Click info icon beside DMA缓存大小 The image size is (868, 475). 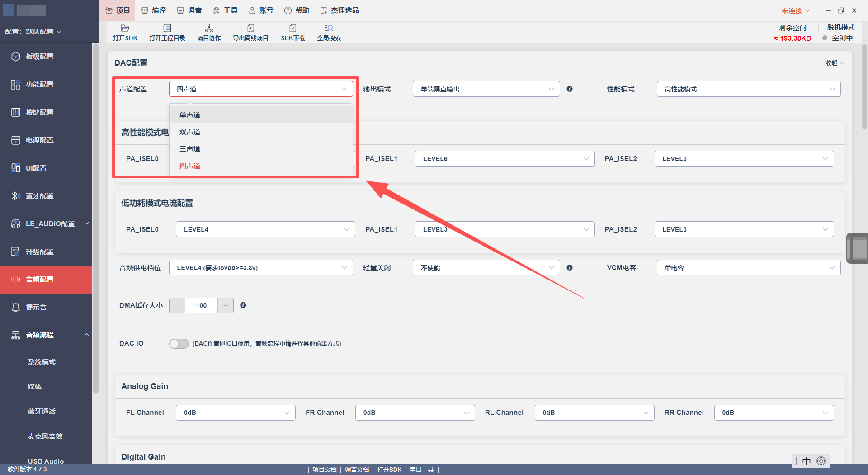coord(243,305)
